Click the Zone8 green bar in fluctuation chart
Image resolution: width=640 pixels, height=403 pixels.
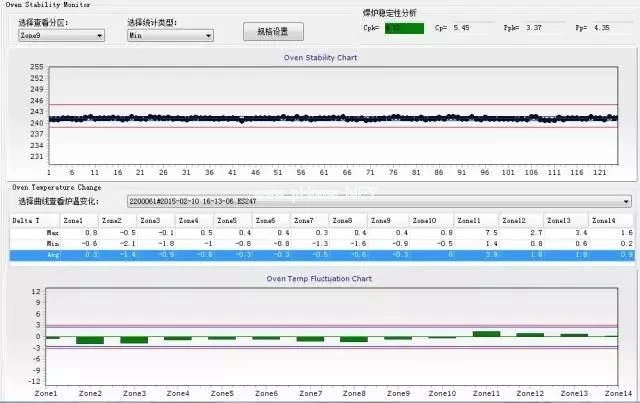pyautogui.click(x=354, y=339)
